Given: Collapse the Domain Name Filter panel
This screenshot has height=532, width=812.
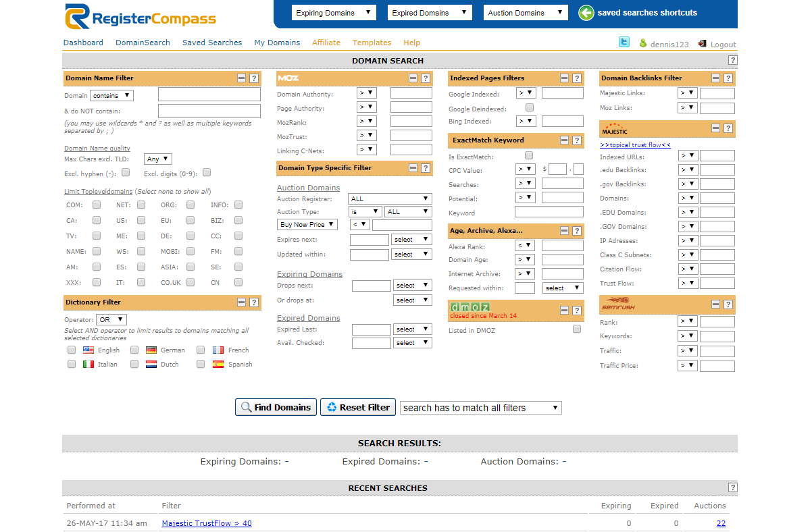Looking at the screenshot, I should [x=242, y=78].
